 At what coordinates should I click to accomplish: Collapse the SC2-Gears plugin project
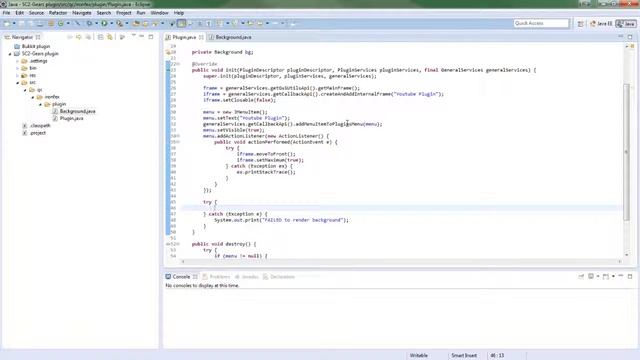(x=10, y=54)
